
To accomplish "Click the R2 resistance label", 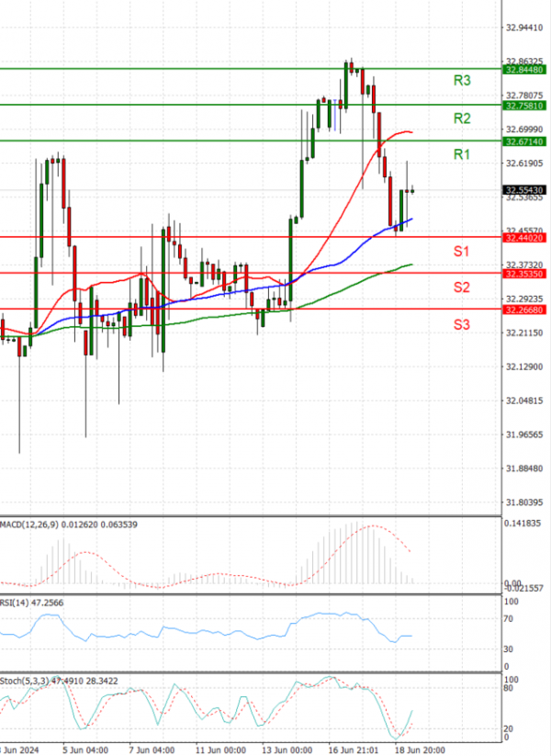I will (x=462, y=118).
